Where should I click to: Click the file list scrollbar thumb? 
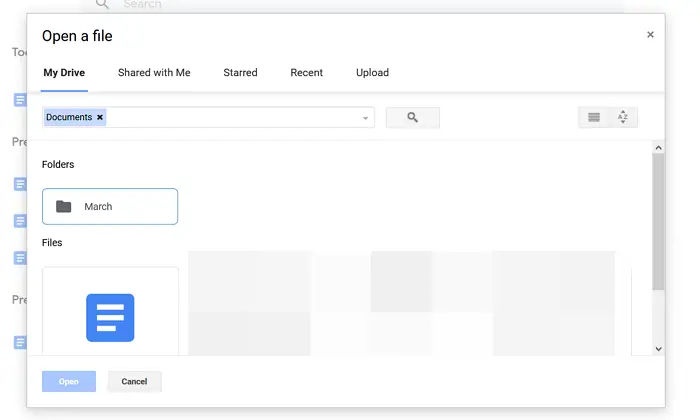tap(658, 222)
